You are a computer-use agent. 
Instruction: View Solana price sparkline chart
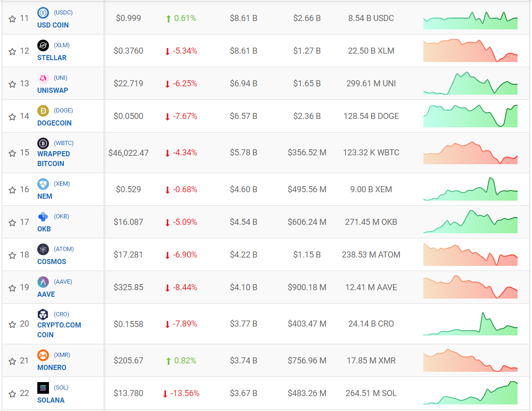470,393
